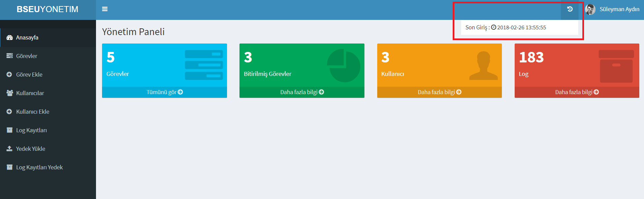Image resolution: width=644 pixels, height=199 pixels.
Task: Click the plus icon beside Kullanıcı Ekle
Action: pyautogui.click(x=9, y=112)
